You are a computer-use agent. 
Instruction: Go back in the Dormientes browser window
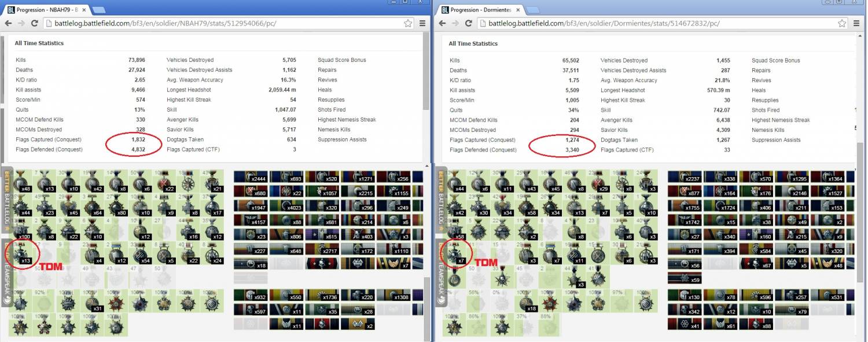[x=443, y=23]
